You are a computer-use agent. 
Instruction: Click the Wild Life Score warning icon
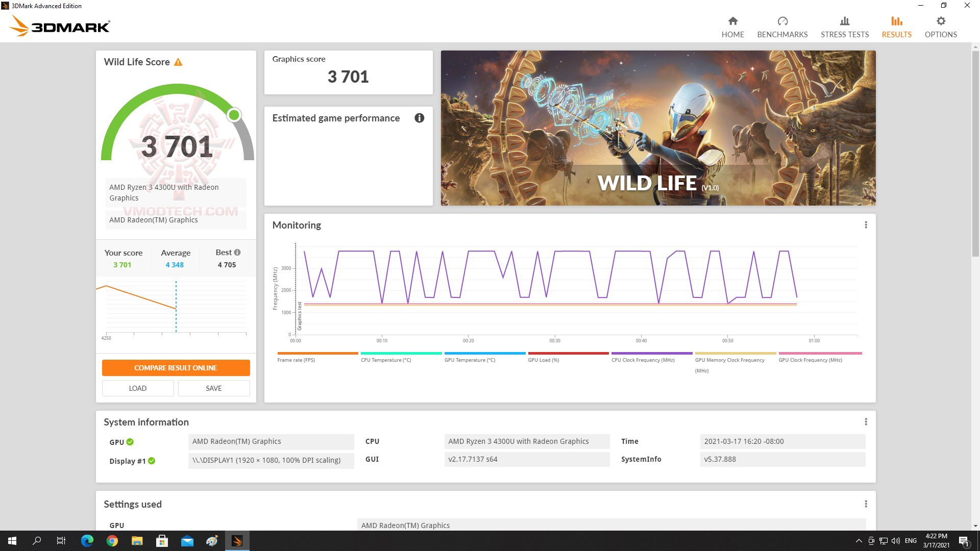(x=178, y=62)
